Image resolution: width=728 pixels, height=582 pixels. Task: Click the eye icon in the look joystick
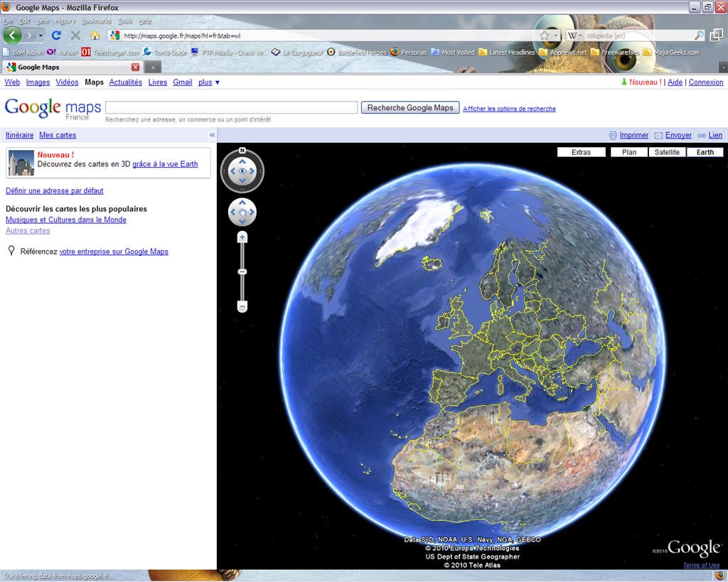click(x=242, y=171)
